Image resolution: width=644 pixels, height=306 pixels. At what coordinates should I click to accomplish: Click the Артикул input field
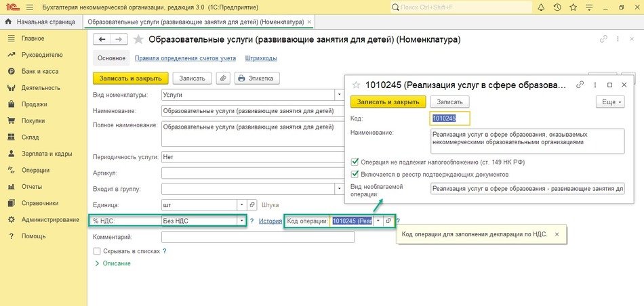click(x=251, y=173)
